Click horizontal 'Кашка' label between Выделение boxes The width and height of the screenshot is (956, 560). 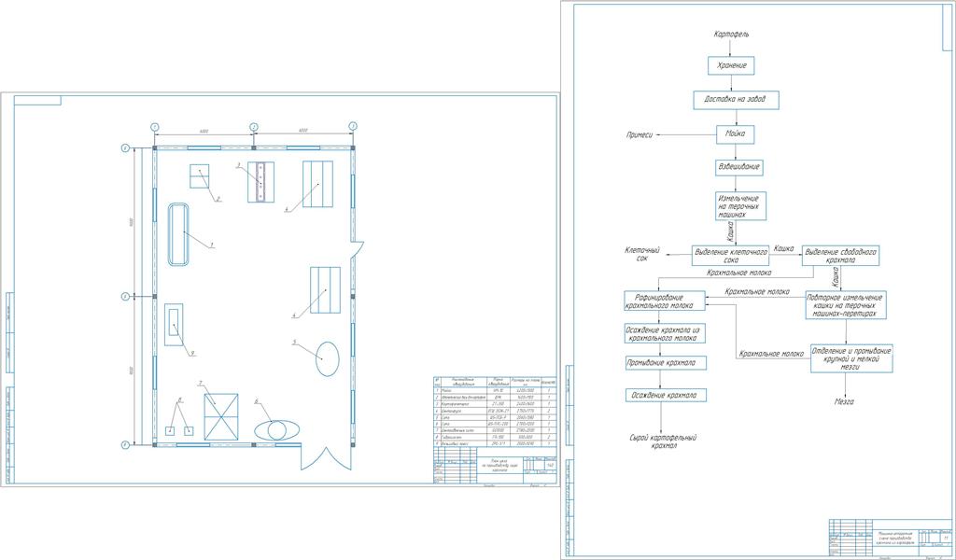tap(783, 248)
